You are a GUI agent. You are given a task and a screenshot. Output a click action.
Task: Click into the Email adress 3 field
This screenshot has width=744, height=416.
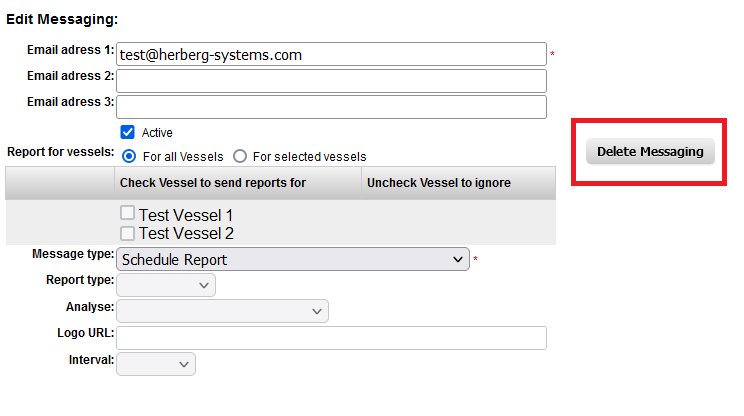click(x=331, y=107)
